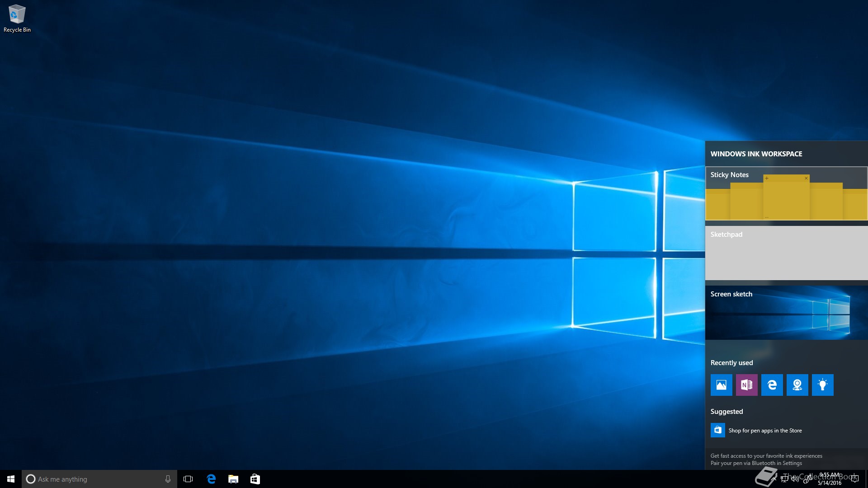Image resolution: width=868 pixels, height=488 pixels.
Task: Open network status tray icon
Action: [x=784, y=479]
